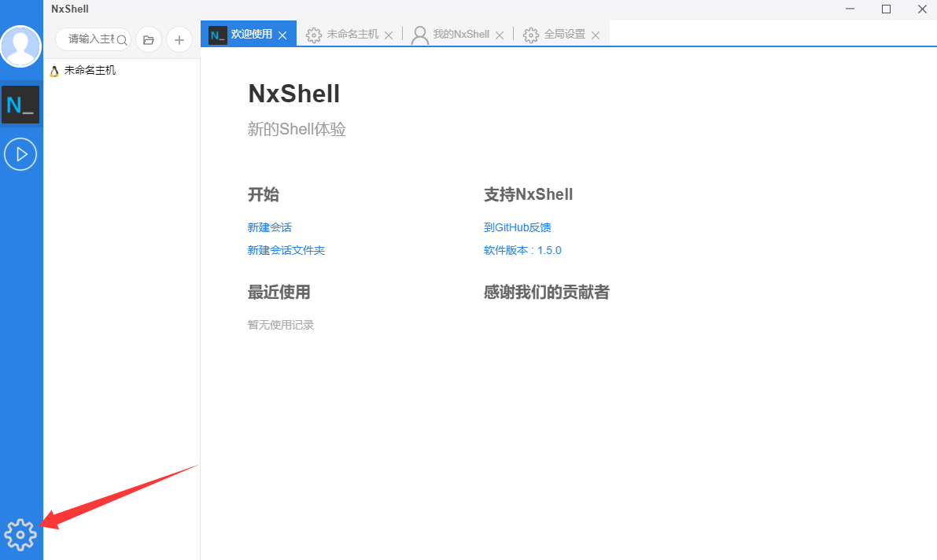Click the 暂无使用记录 text
This screenshot has width=937, height=560.
tap(281, 325)
